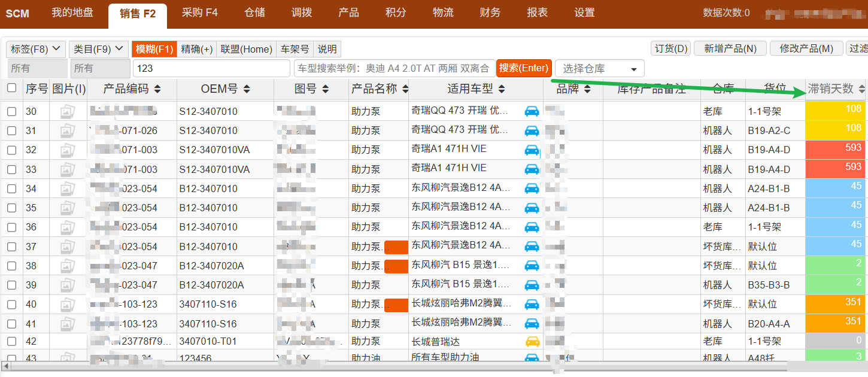Click sort icon next to 滞销天数

(861, 89)
